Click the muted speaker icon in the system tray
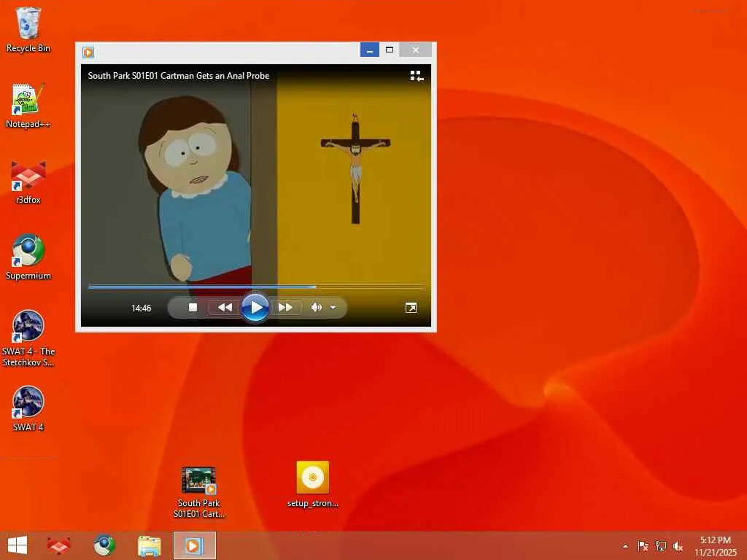The image size is (747, 560). (x=678, y=546)
